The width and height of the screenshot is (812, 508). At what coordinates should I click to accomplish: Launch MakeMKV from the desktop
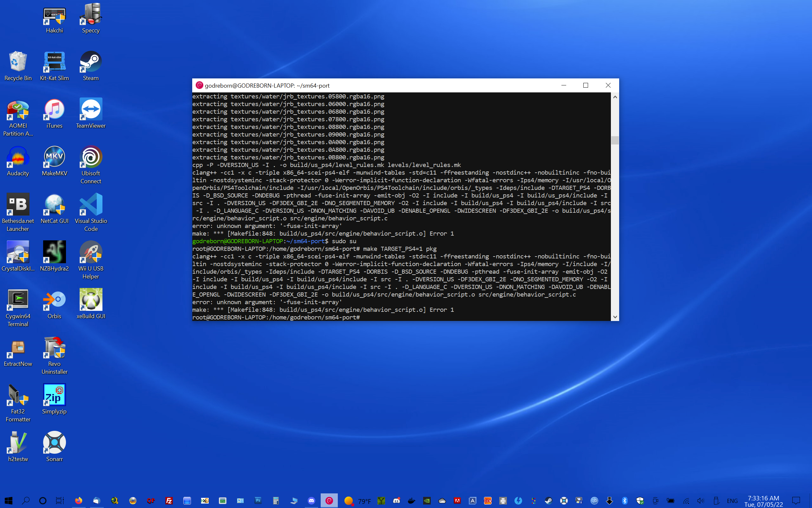tap(54, 162)
